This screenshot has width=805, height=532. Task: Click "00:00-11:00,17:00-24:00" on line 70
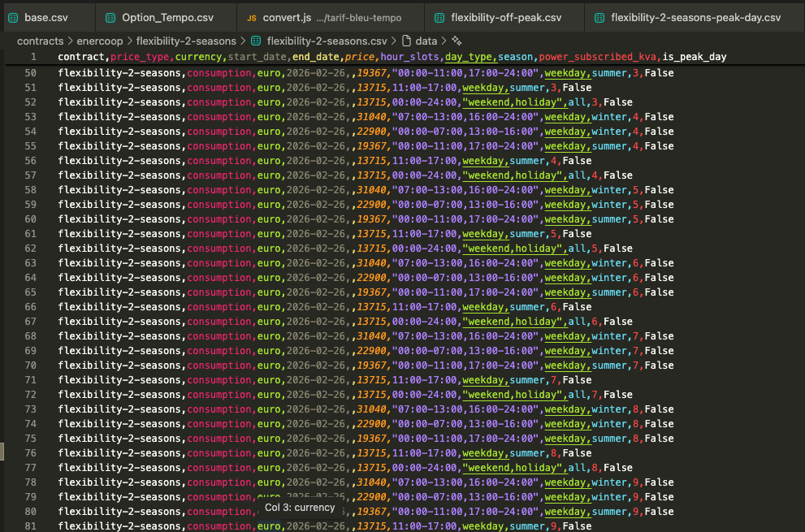click(465, 365)
